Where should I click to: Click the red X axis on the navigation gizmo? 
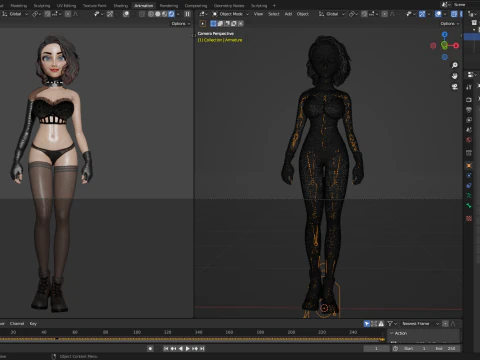pyautogui.click(x=456, y=46)
